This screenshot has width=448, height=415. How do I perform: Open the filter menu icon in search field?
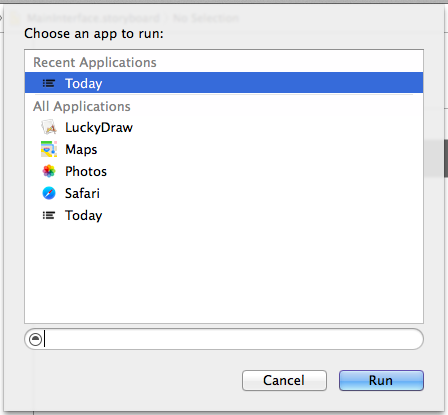(x=36, y=339)
